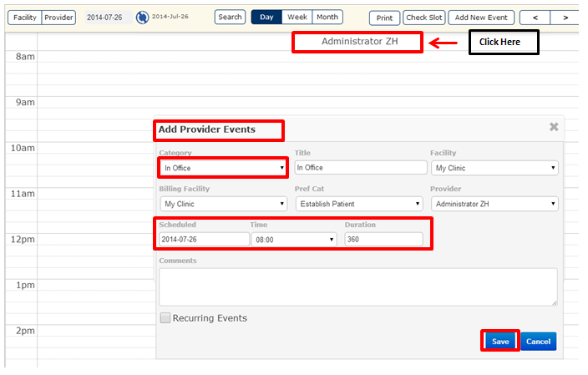Enable the Recurring Events checkbox
The width and height of the screenshot is (588, 375).
(165, 318)
